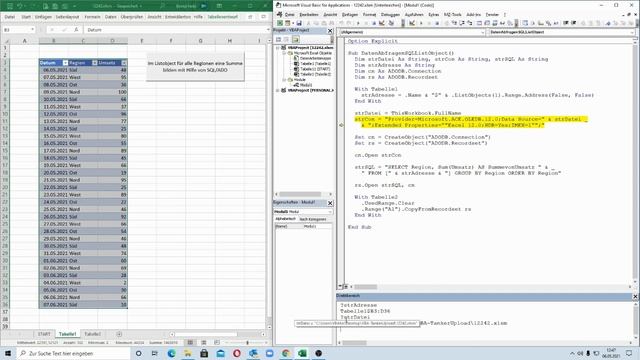This screenshot has width=640, height=360.
Task: Open the (Allgemein) object dropdown
Action: pos(482,32)
